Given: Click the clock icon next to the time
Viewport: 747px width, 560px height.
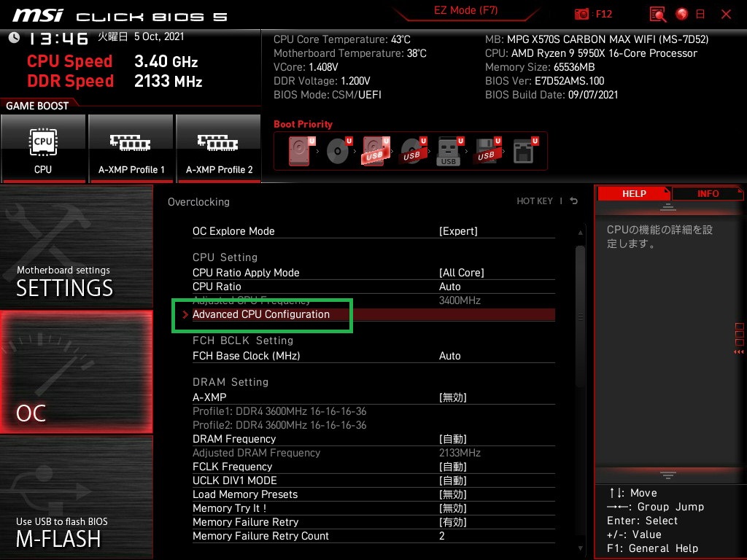Looking at the screenshot, I should point(14,38).
